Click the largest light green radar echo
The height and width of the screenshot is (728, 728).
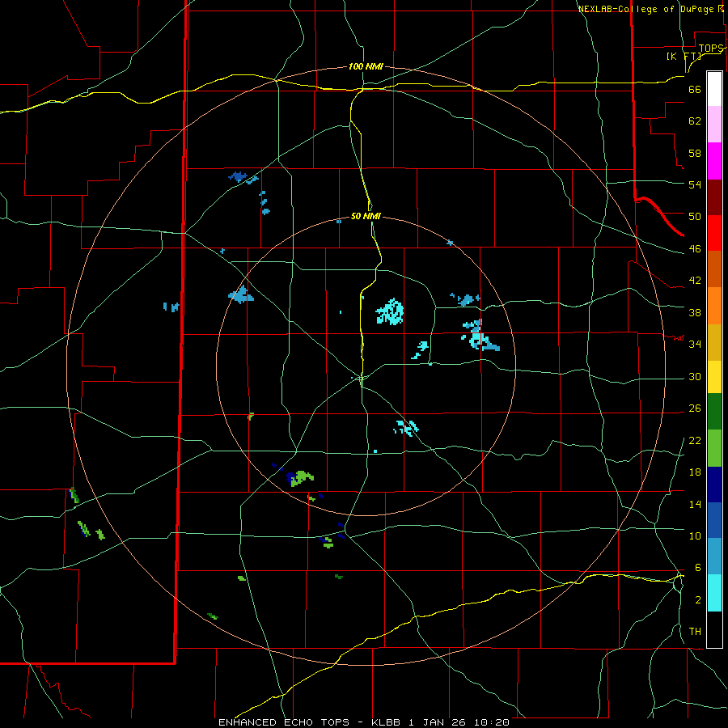tap(303, 477)
